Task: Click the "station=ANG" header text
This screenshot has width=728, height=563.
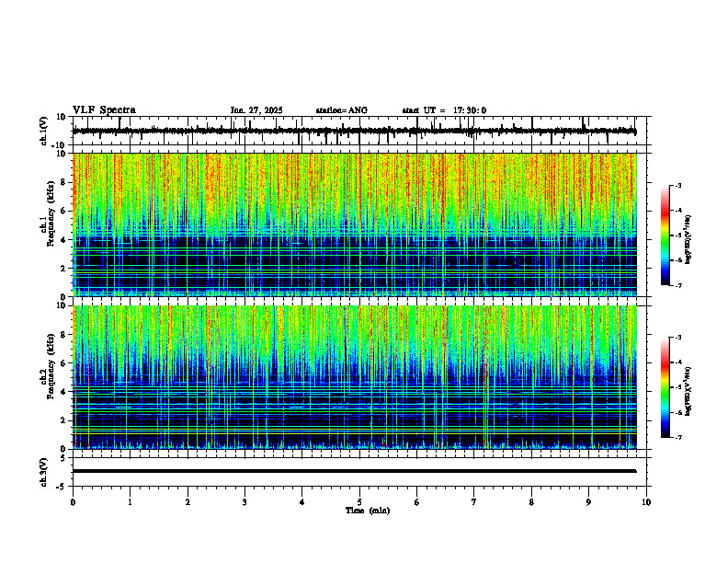Action: point(341,110)
